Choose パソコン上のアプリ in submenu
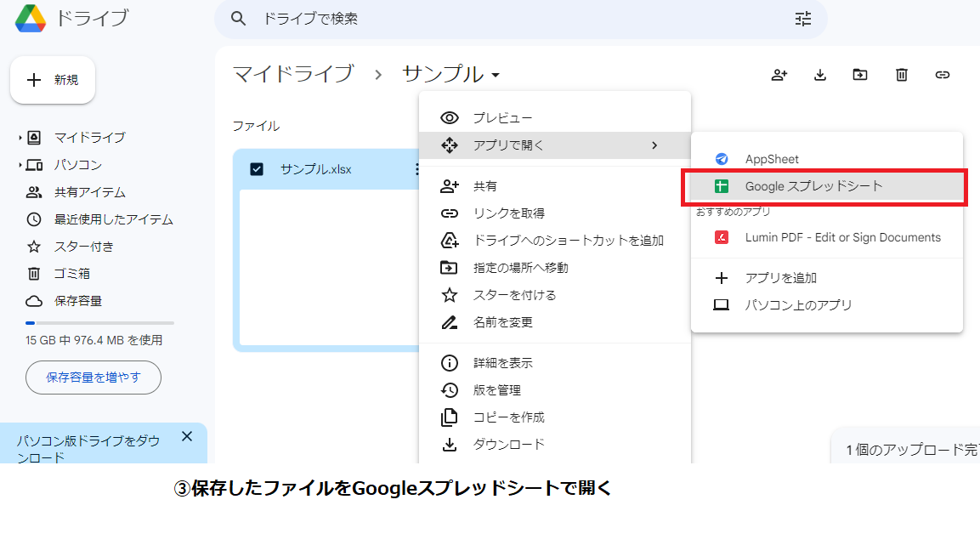This screenshot has width=980, height=545. point(827,305)
